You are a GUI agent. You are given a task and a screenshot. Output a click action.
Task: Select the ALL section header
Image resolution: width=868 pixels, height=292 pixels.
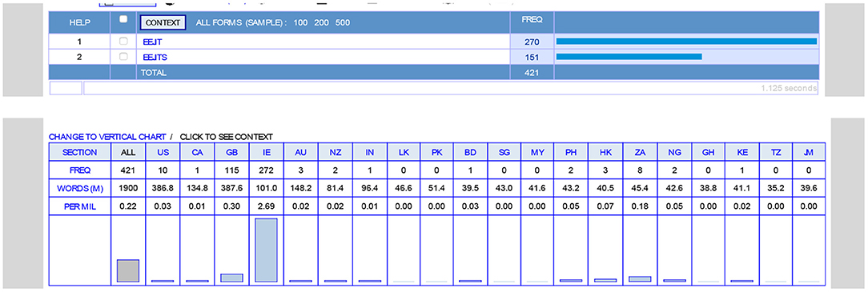(128, 152)
